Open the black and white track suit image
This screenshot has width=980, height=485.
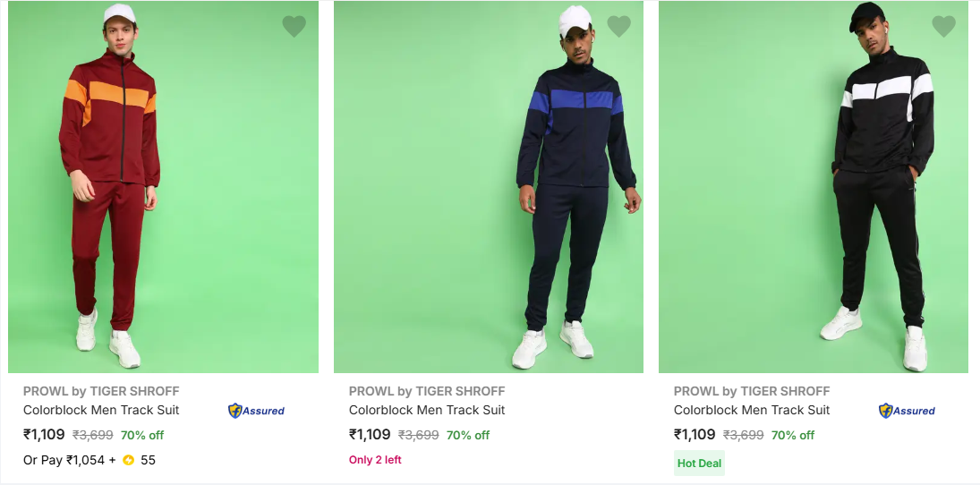pos(813,186)
